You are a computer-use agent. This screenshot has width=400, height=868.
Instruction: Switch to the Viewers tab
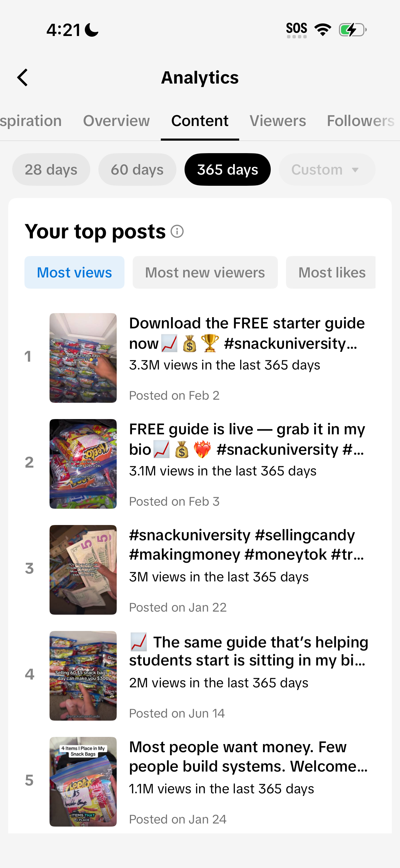[278, 121]
